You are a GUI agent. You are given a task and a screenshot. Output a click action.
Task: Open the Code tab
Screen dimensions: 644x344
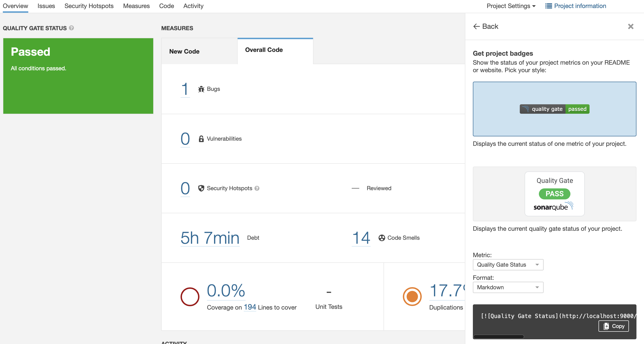tap(166, 6)
